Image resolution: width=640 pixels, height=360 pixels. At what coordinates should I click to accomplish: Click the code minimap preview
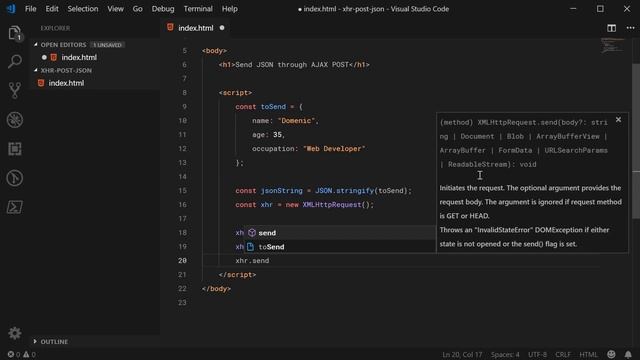[612, 45]
